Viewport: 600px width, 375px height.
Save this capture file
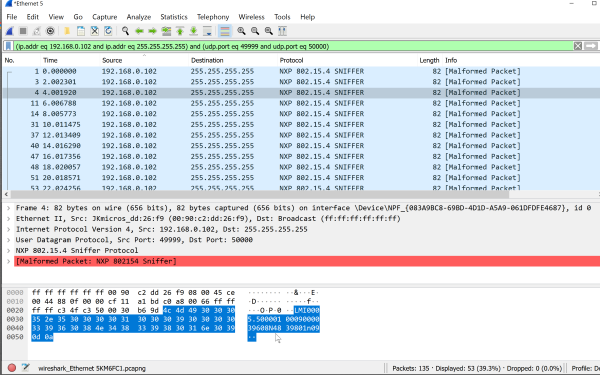(x=81, y=31)
